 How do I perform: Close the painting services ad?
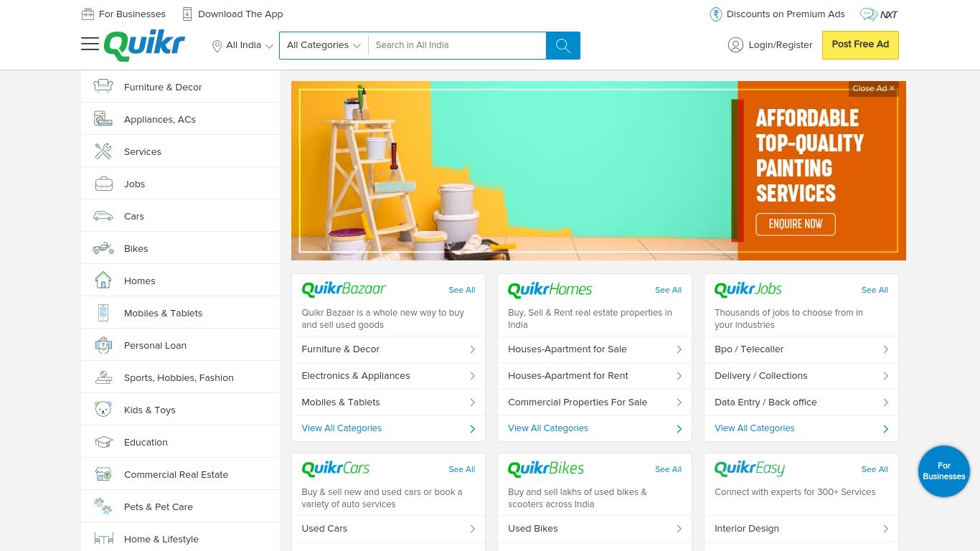873,88
